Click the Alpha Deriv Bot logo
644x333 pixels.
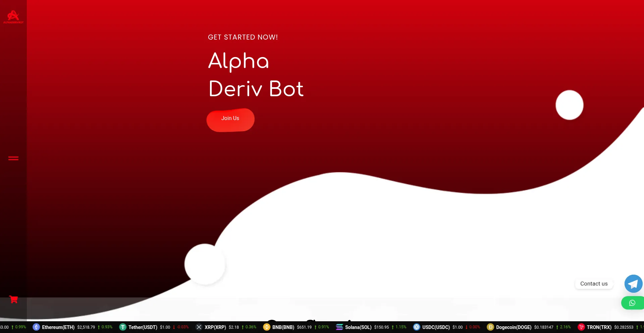(13, 17)
